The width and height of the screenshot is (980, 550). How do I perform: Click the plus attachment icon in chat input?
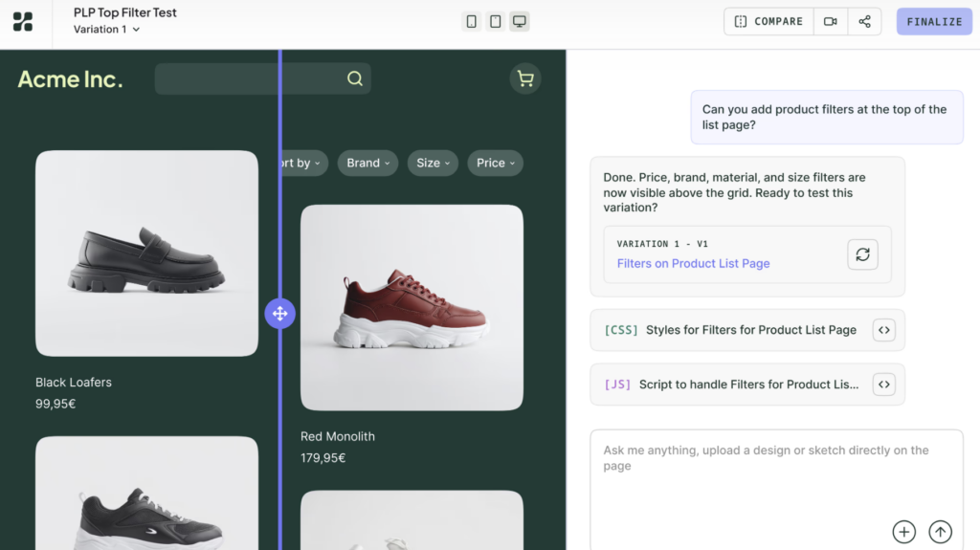click(x=903, y=532)
